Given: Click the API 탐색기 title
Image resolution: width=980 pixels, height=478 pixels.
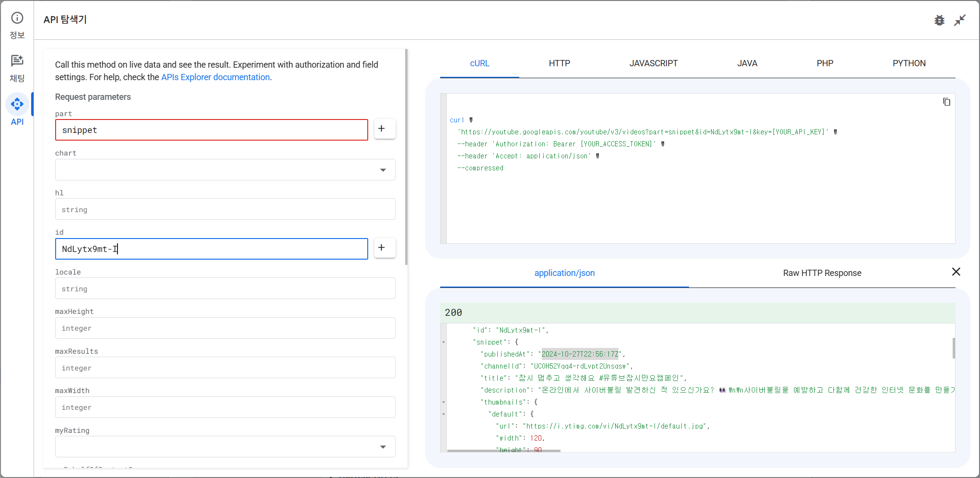Looking at the screenshot, I should [x=65, y=20].
